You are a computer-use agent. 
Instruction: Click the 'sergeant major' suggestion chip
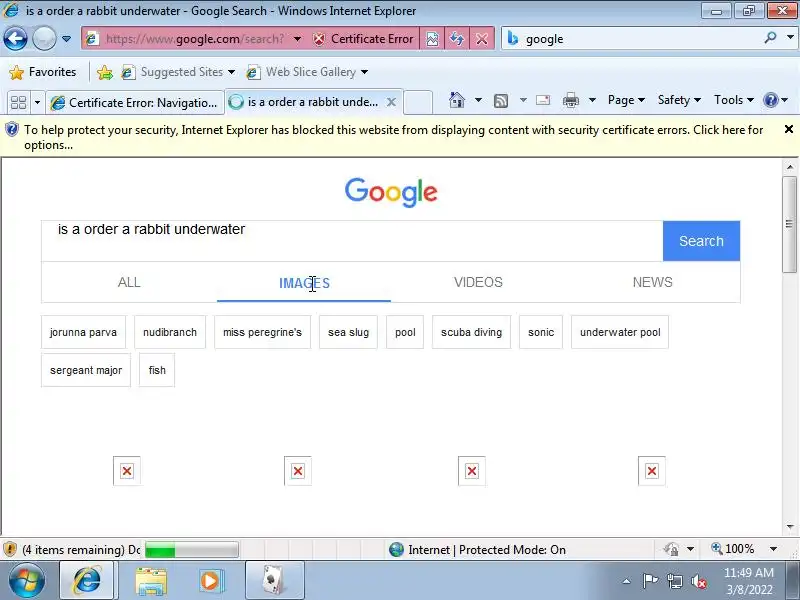point(86,370)
